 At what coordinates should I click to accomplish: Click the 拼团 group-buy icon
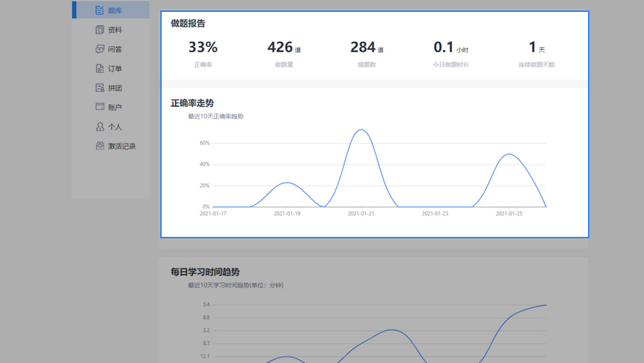(x=99, y=88)
